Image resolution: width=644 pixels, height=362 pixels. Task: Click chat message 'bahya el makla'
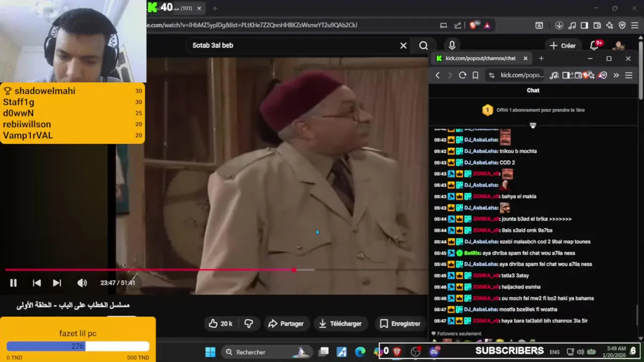519,197
